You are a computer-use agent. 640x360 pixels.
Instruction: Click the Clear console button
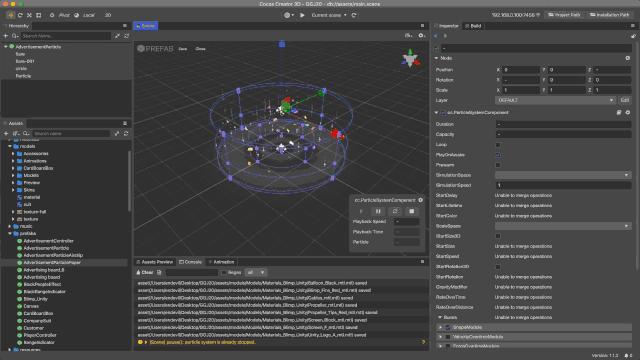point(144,272)
